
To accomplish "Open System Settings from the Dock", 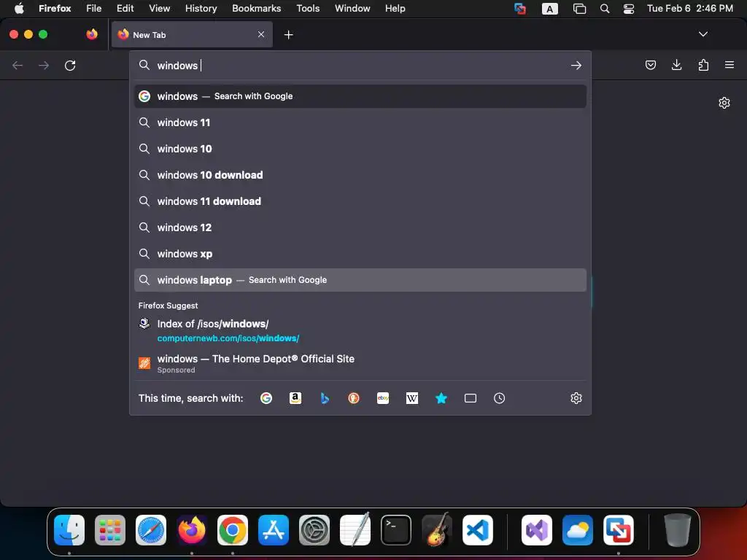I will pos(314,530).
